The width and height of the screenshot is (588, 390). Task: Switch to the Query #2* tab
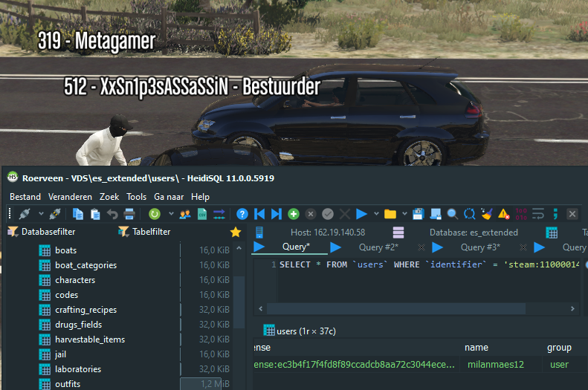click(x=378, y=247)
